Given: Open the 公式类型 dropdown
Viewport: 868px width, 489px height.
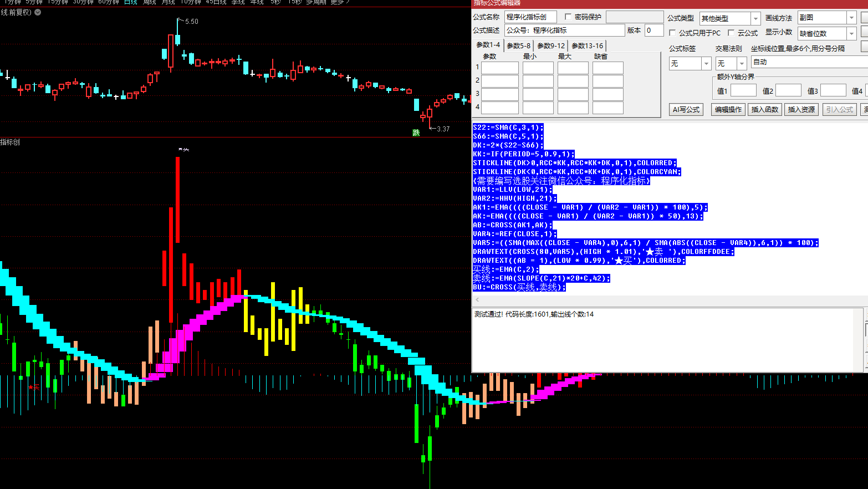Looking at the screenshot, I should 755,18.
